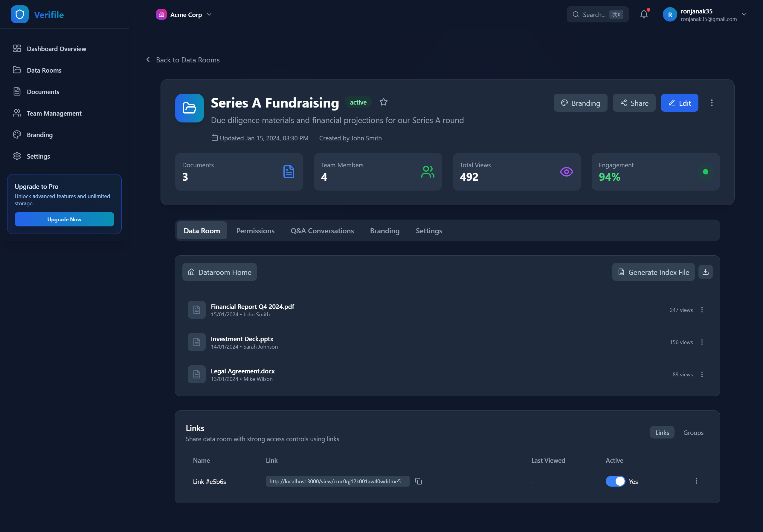Open the Data Rooms sidebar section
The width and height of the screenshot is (763, 532).
[x=44, y=70]
